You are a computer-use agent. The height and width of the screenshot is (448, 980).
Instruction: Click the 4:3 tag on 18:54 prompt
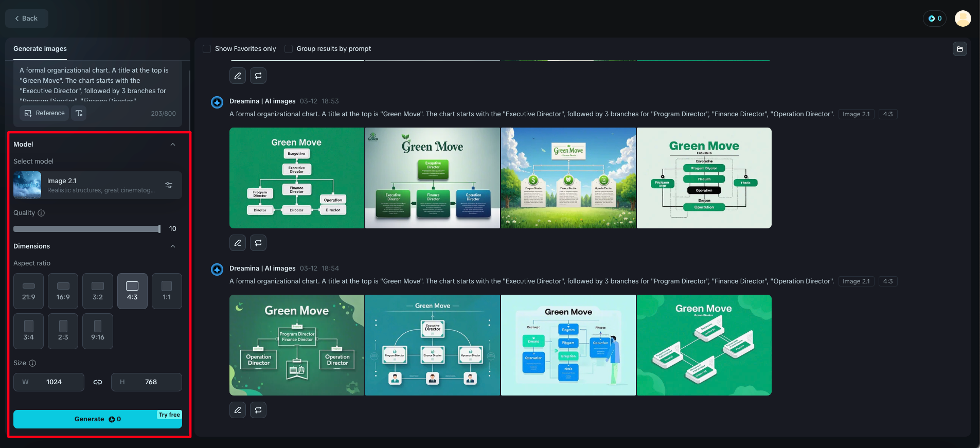(888, 281)
